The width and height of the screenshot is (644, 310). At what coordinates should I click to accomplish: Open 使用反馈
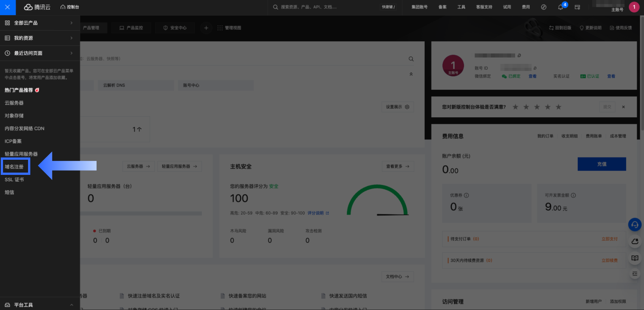pos(621,28)
